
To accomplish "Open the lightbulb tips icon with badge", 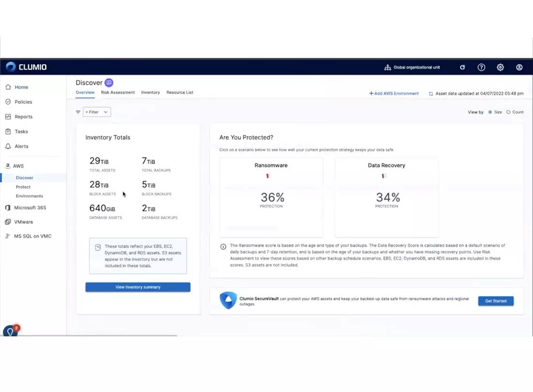I will coord(11,331).
